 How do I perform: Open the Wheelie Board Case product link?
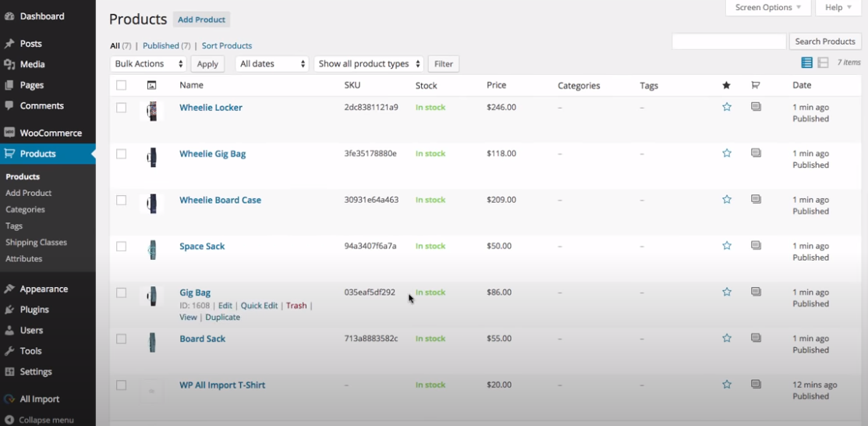pos(221,200)
